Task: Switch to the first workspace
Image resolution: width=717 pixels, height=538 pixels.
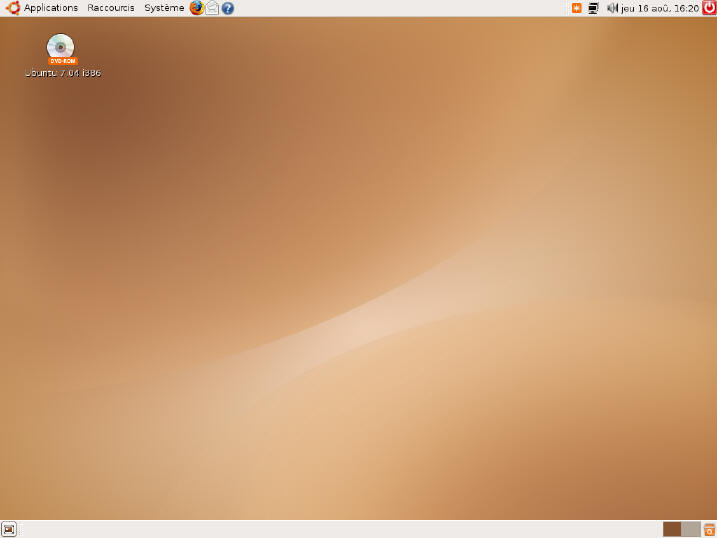Action: [x=672, y=529]
